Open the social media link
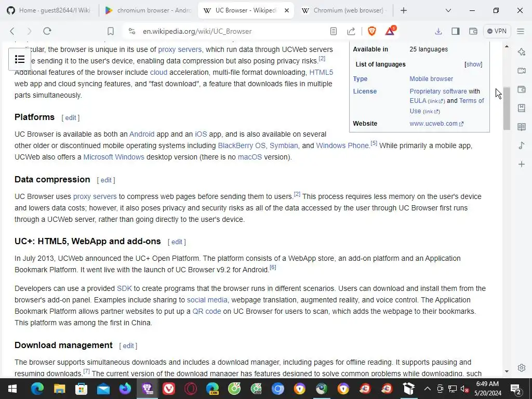The image size is (532, 399). click(207, 300)
